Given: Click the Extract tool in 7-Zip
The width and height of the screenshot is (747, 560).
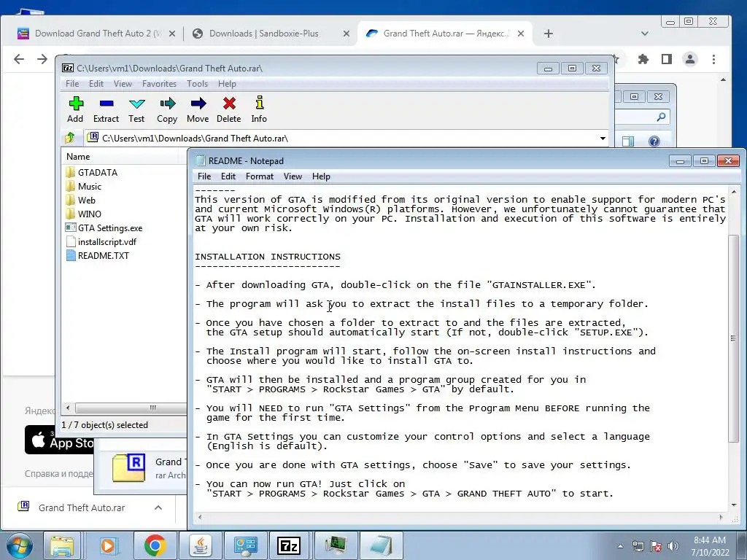Looking at the screenshot, I should coord(106,109).
